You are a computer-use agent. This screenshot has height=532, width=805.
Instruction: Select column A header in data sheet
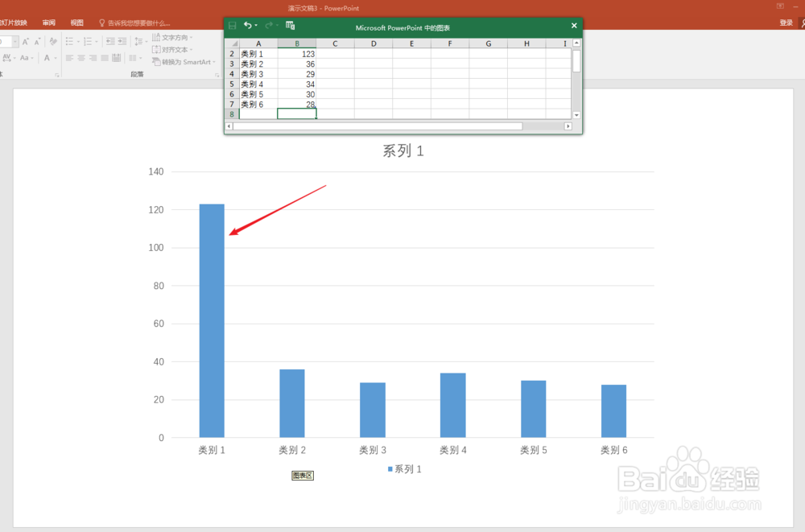tap(258, 43)
